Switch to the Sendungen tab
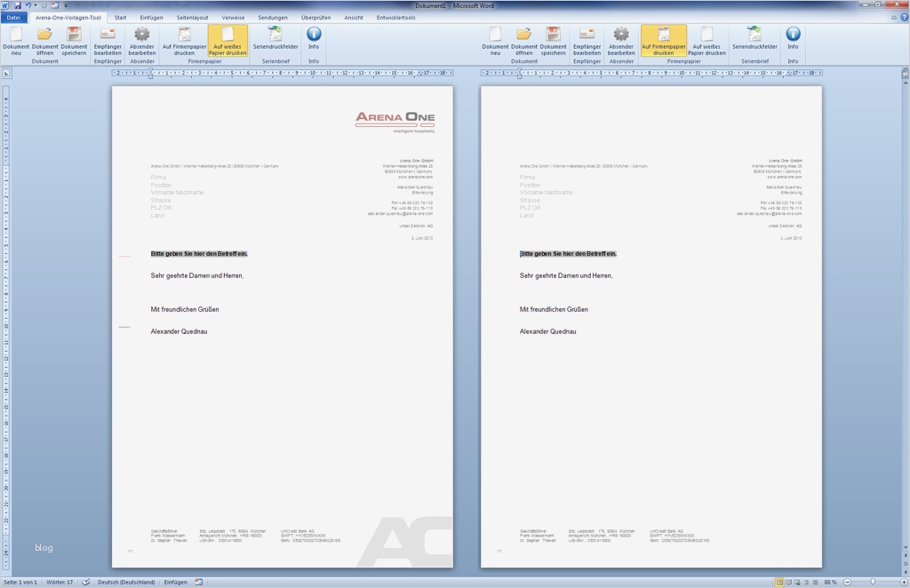 pyautogui.click(x=273, y=18)
